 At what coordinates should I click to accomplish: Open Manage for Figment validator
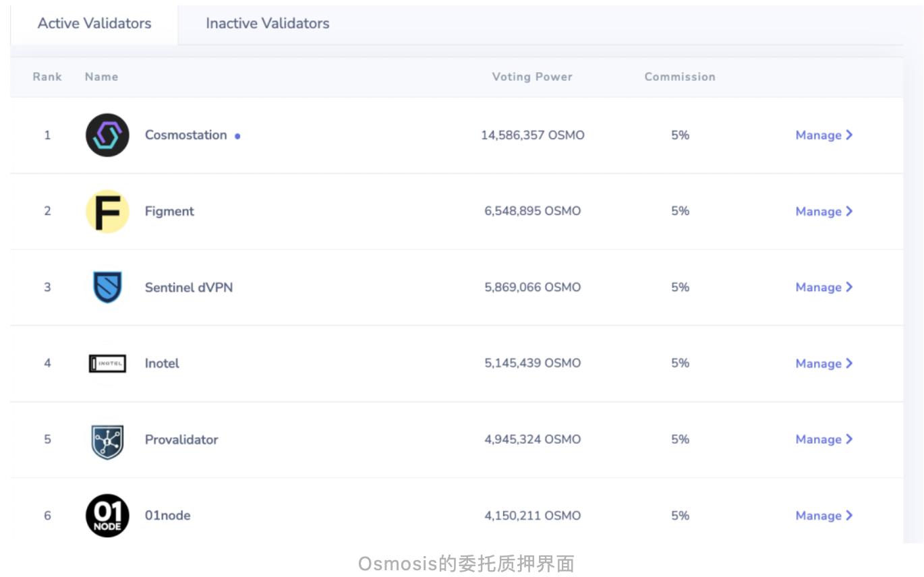[824, 212]
